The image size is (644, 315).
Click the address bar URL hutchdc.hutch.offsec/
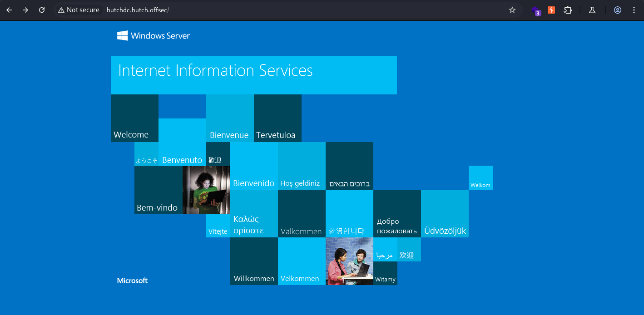click(x=138, y=10)
